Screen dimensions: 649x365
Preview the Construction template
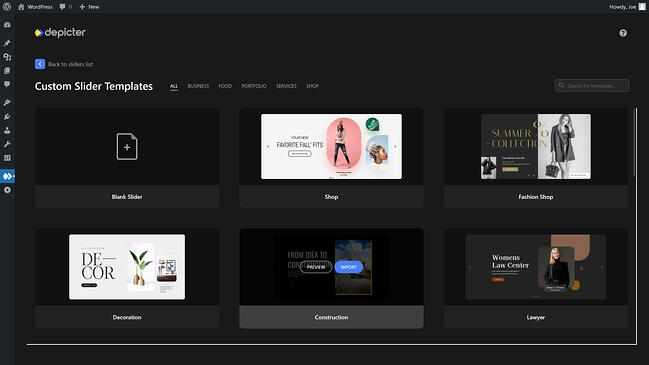pos(316,267)
